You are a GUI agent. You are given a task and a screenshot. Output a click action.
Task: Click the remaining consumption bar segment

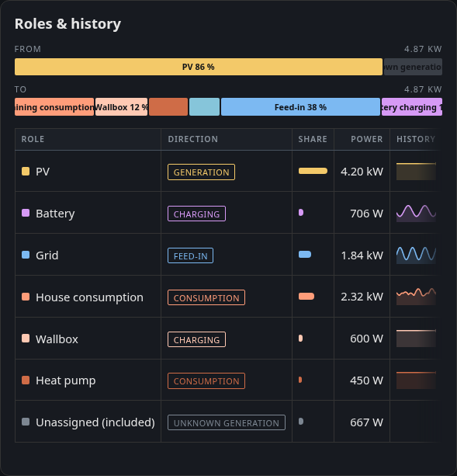[54, 107]
